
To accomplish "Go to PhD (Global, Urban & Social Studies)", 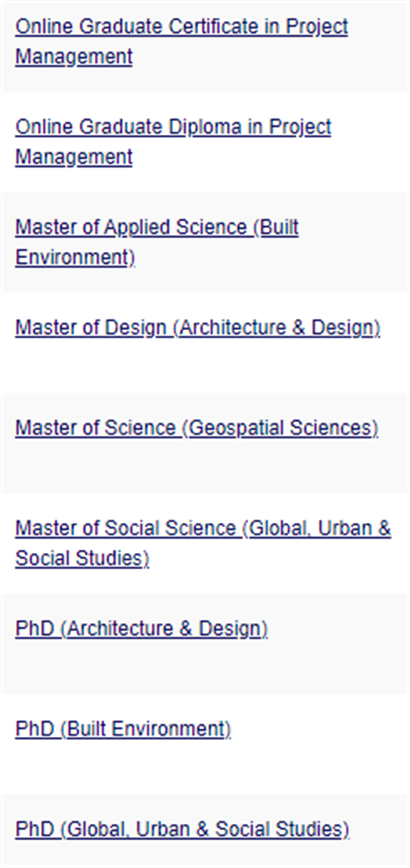I will 183,829.
